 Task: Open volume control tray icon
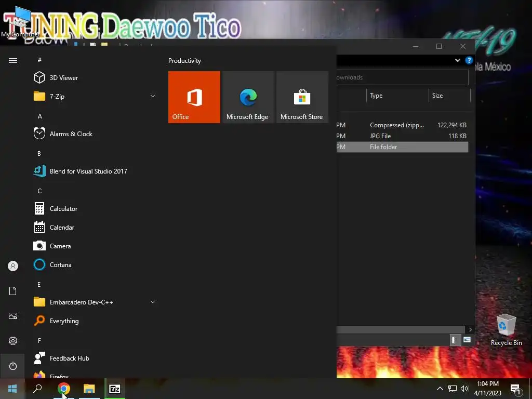464,389
